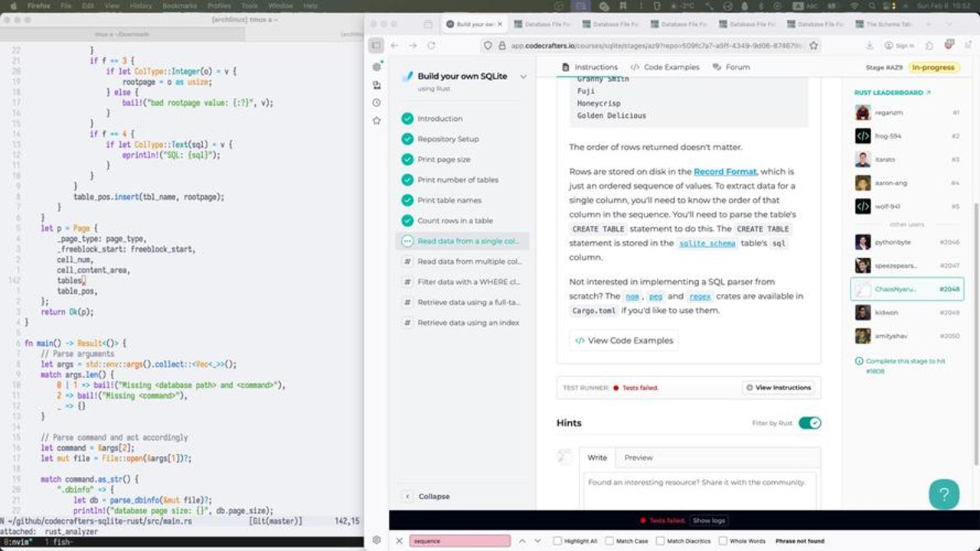Screen dimensions: 980x551
Task: Go back with the browser back arrow
Action: tap(394, 45)
